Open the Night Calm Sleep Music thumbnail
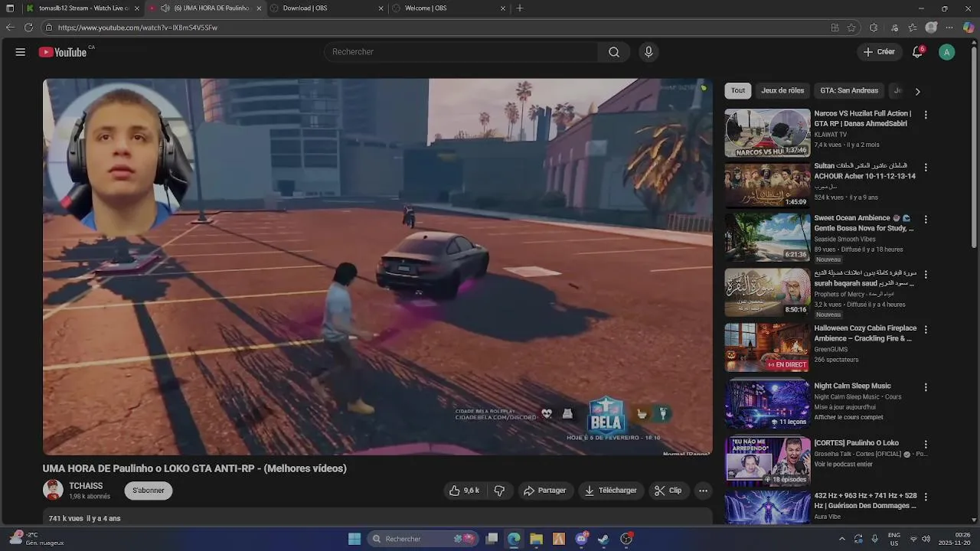 click(x=767, y=403)
